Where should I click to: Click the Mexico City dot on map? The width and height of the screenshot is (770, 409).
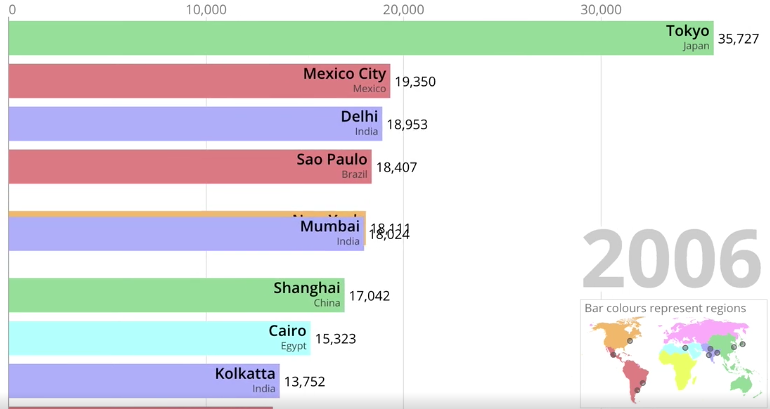[x=613, y=354]
